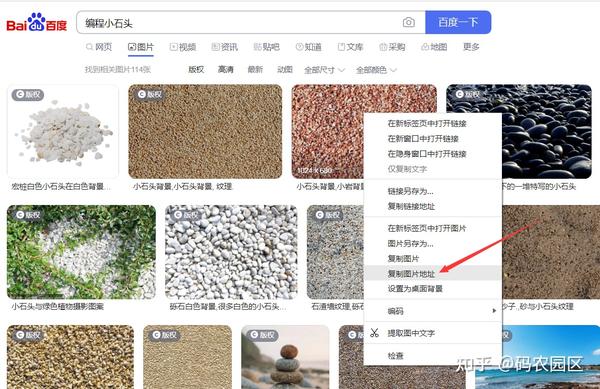Toggle the 动图 filter
Screen dimensions: 600x389
(285, 70)
